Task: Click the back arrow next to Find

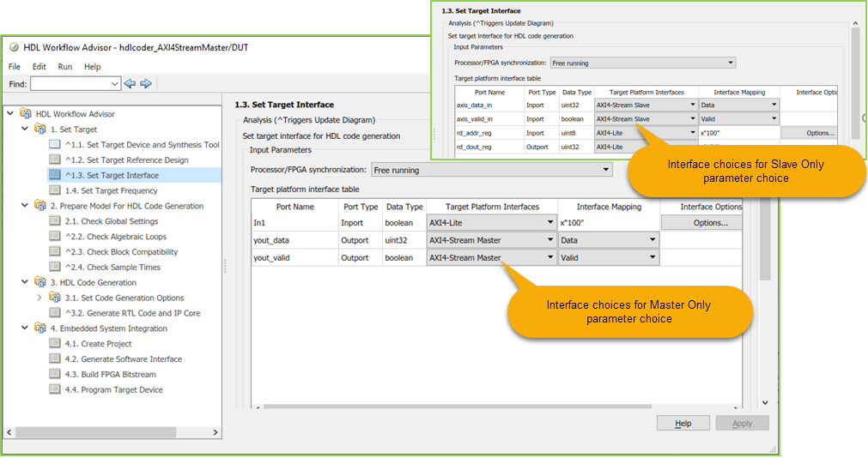Action: (131, 83)
